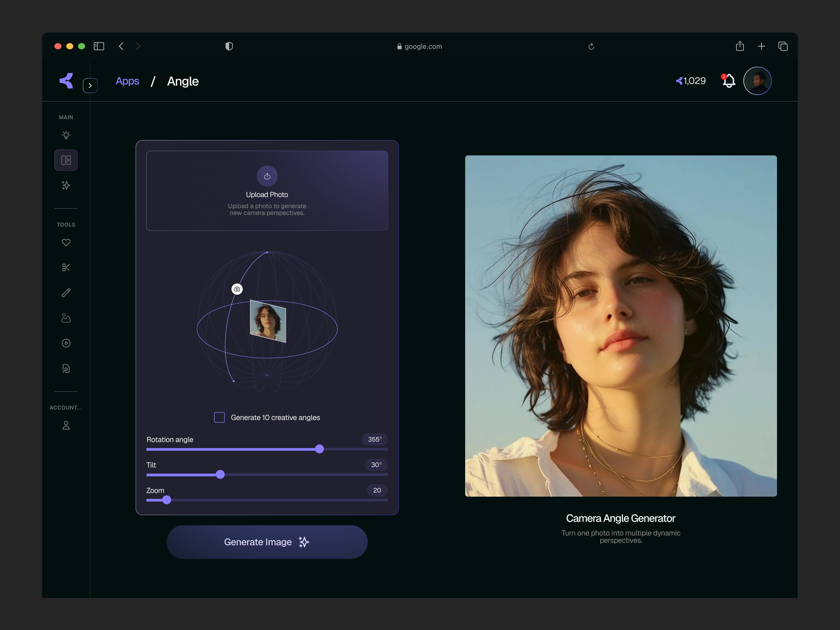This screenshot has height=630, width=840.
Task: Click the camera handle on the sphere
Action: point(237,289)
